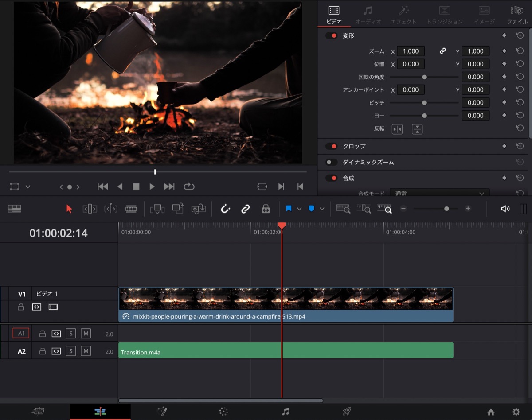Viewport: 532px width, 420px height.
Task: Click the custom zoom icon
Action: (x=384, y=209)
